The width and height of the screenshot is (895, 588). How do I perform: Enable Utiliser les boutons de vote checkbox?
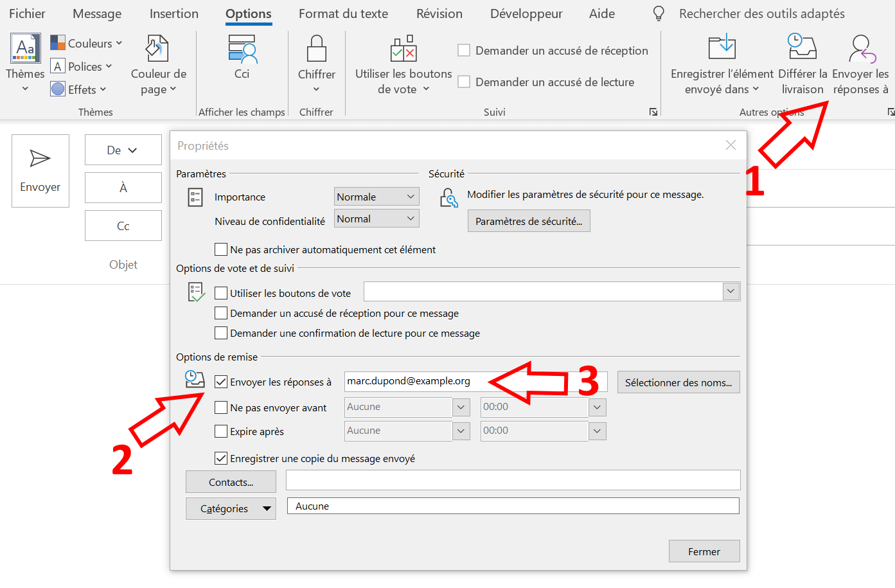click(221, 293)
